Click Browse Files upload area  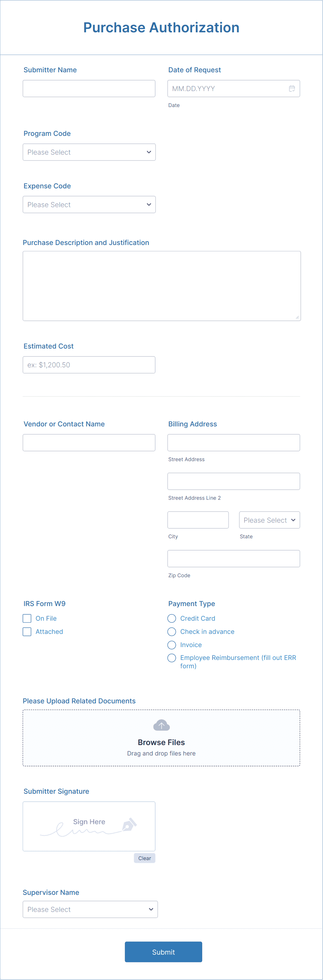pyautogui.click(x=161, y=738)
